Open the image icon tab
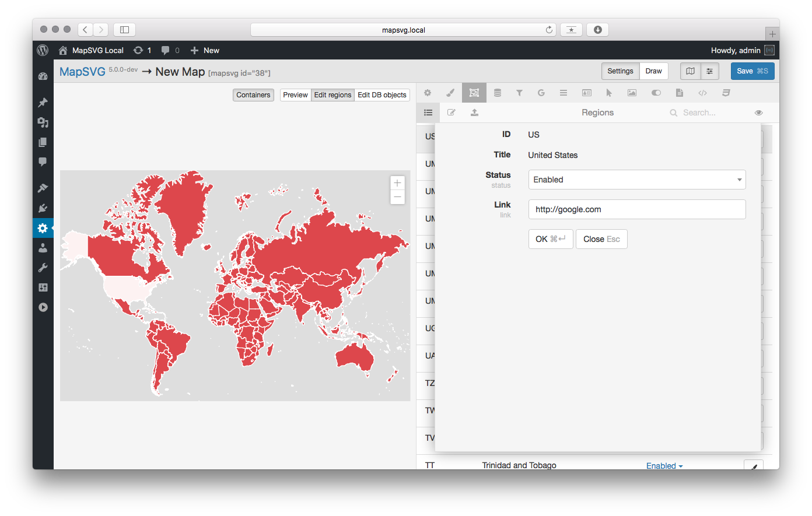The width and height of the screenshot is (812, 516). (x=632, y=93)
